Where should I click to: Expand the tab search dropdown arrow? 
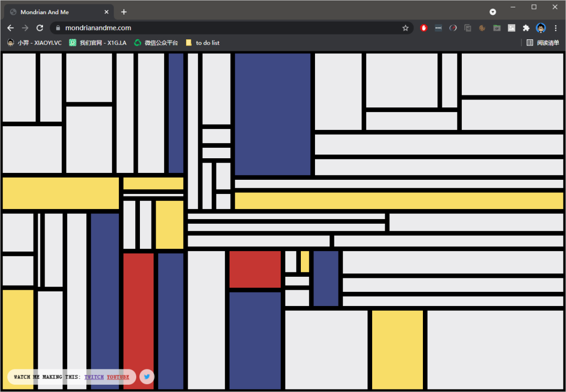tap(493, 12)
